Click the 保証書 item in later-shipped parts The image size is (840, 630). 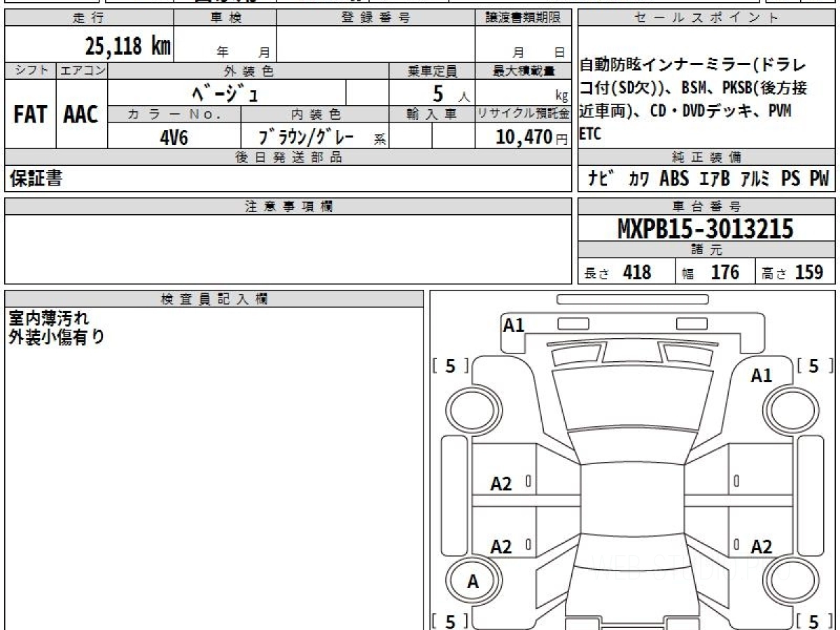pos(36,179)
